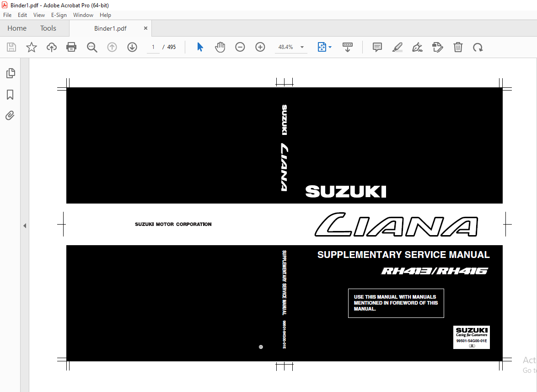
Task: Click the SUPPLEMENTARY SERVICE MANUAL heading
Action: click(403, 255)
